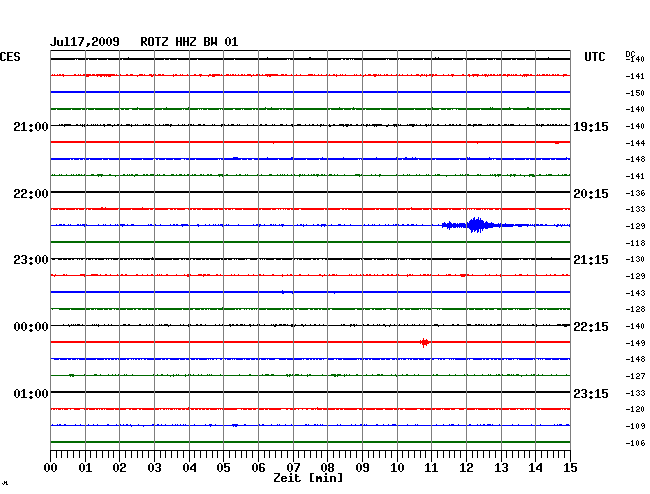Click the "CES" column header on left
The width and height of the screenshot is (650, 494).
[10, 57]
